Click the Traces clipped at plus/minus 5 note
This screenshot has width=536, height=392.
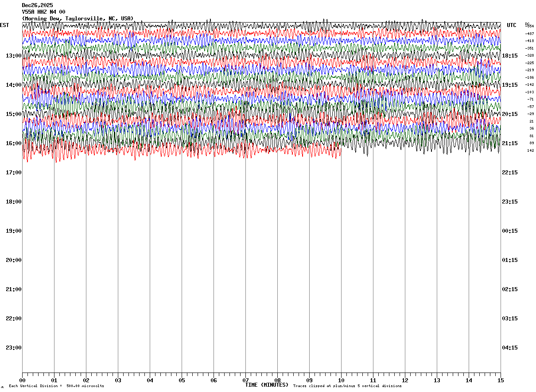click(347, 386)
